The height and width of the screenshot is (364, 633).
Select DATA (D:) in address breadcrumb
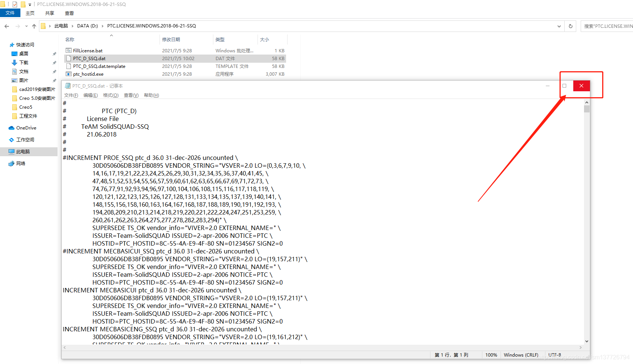pyautogui.click(x=88, y=26)
